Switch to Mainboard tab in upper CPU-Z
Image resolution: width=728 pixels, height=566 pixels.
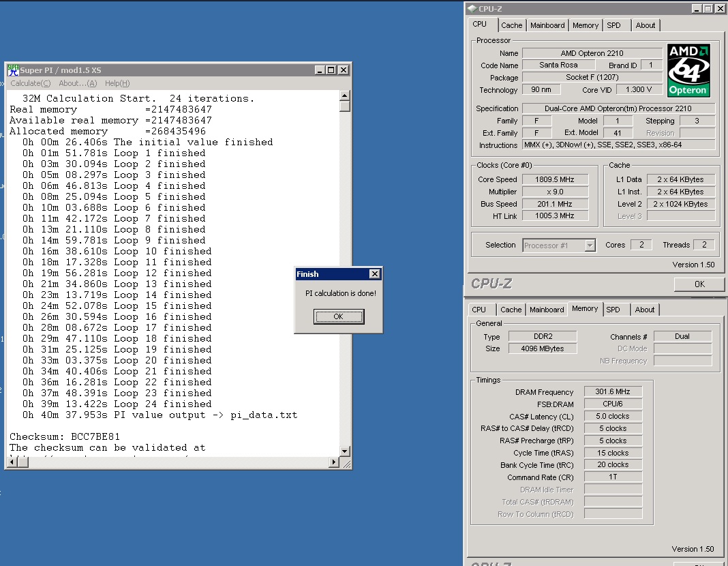coord(547,25)
